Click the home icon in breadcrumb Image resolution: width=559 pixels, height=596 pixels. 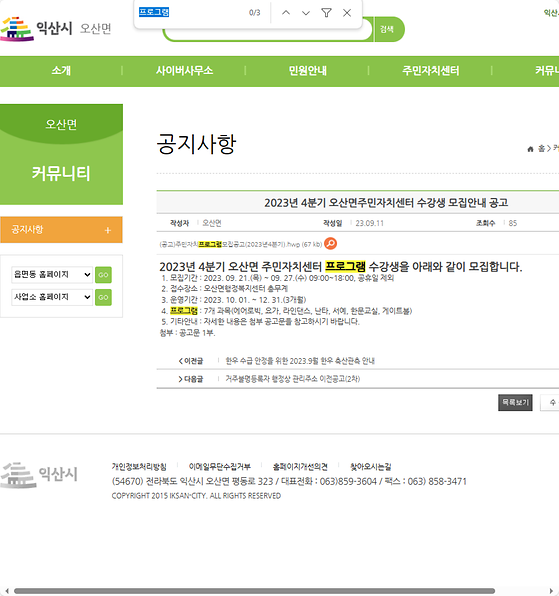(x=530, y=149)
